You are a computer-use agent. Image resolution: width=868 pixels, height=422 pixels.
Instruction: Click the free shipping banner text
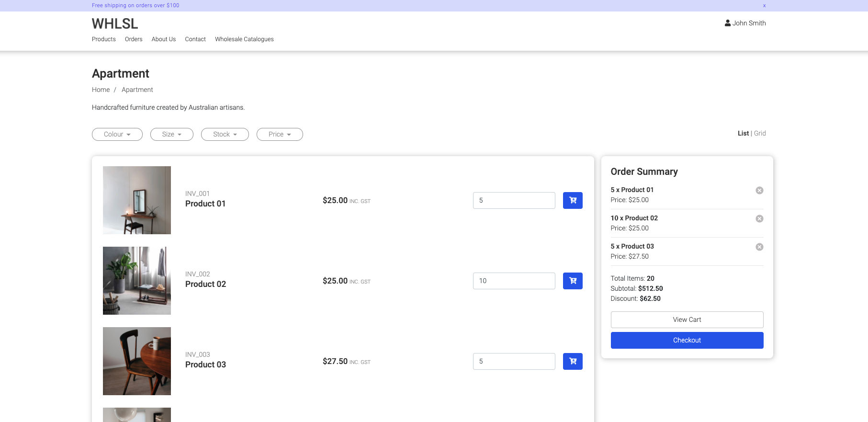tap(135, 6)
